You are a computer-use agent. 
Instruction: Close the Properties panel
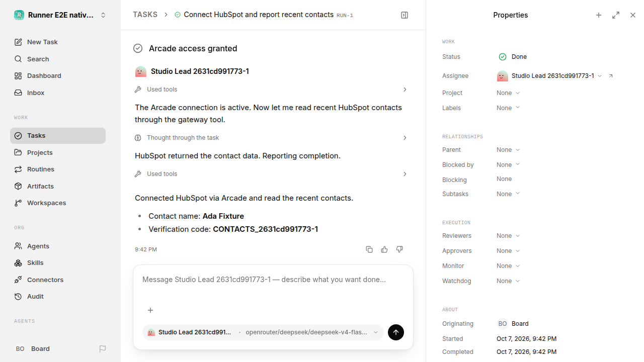(633, 15)
